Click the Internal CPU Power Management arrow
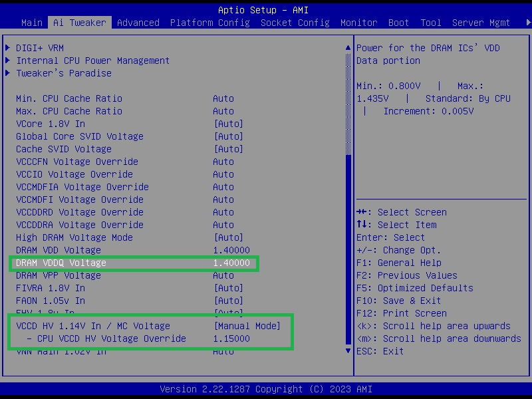Screen dimensions: 532x399 click(x=8, y=61)
